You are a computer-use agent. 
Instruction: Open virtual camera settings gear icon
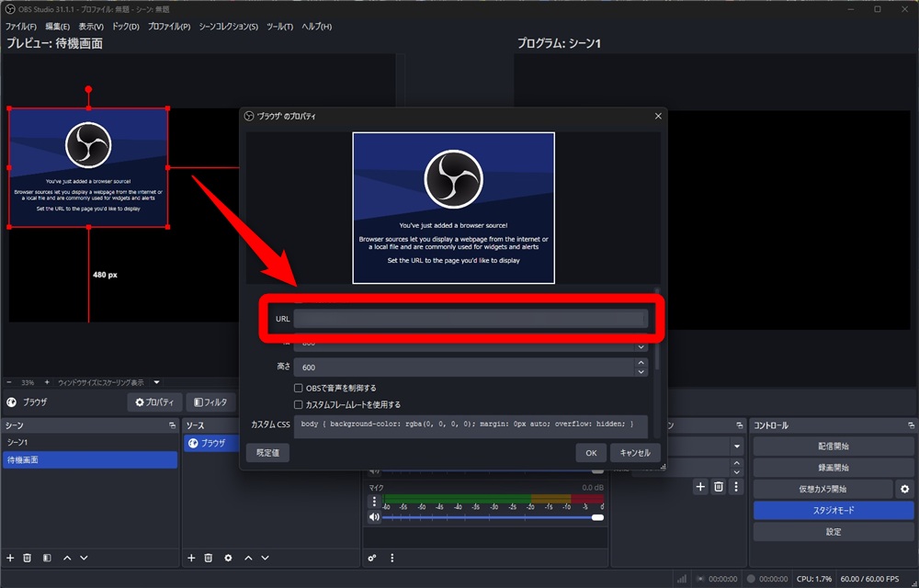(x=905, y=489)
